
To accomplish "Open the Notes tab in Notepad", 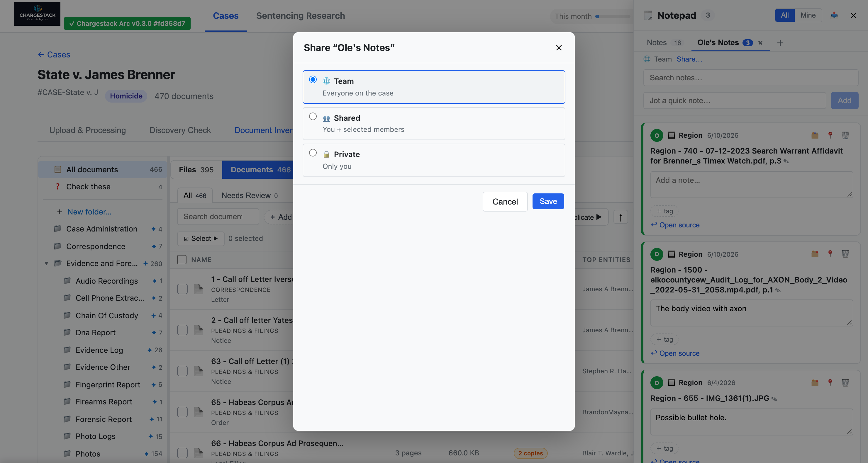I will [664, 43].
